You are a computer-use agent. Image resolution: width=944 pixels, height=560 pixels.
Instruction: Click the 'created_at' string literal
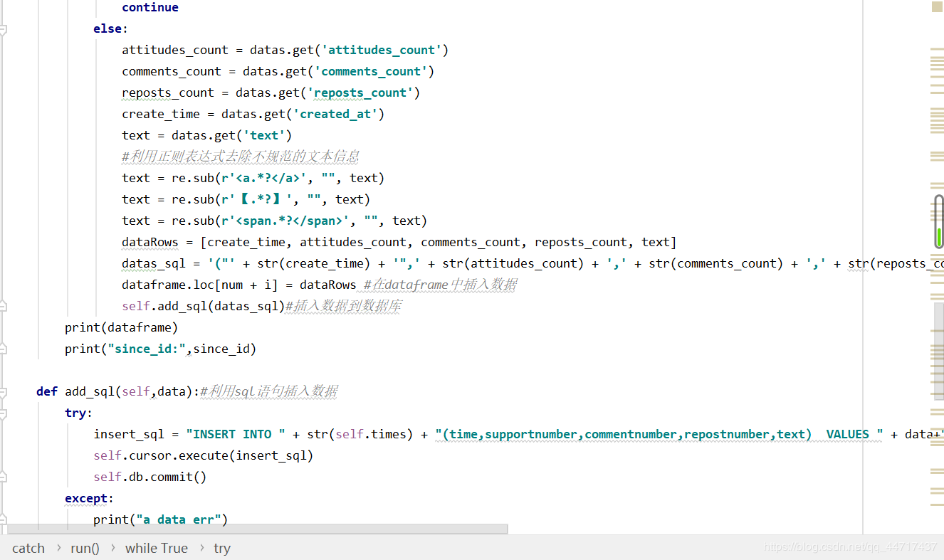[x=335, y=114]
